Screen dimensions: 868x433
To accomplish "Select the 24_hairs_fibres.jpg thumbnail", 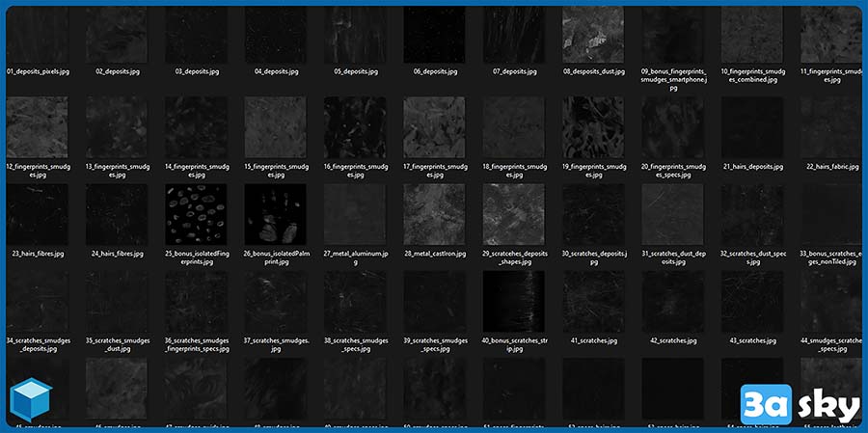I will tap(117, 215).
